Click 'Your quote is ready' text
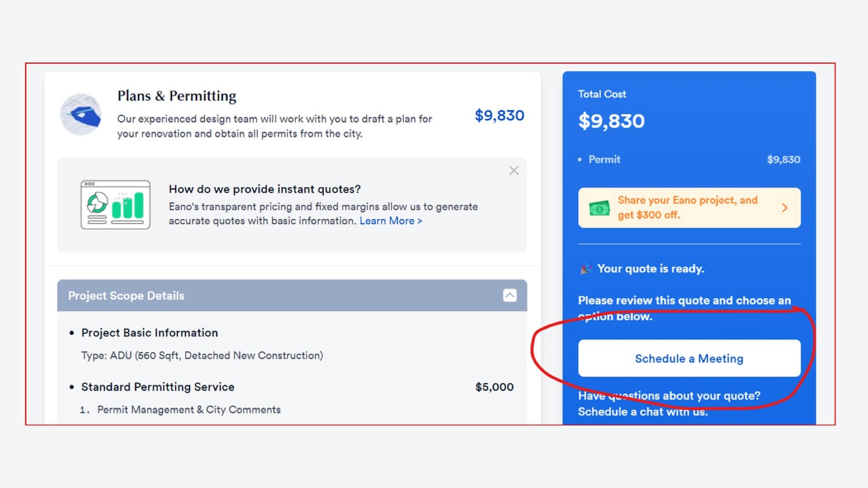Viewport: 868px width, 488px height. click(650, 269)
